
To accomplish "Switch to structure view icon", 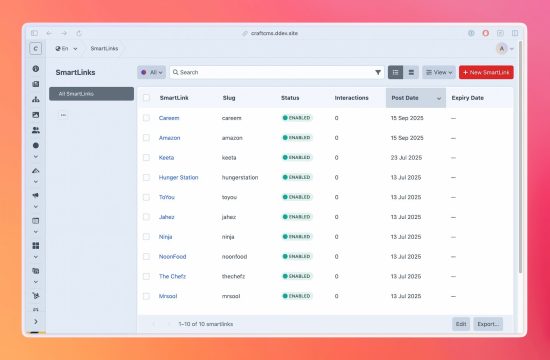I will [411, 73].
